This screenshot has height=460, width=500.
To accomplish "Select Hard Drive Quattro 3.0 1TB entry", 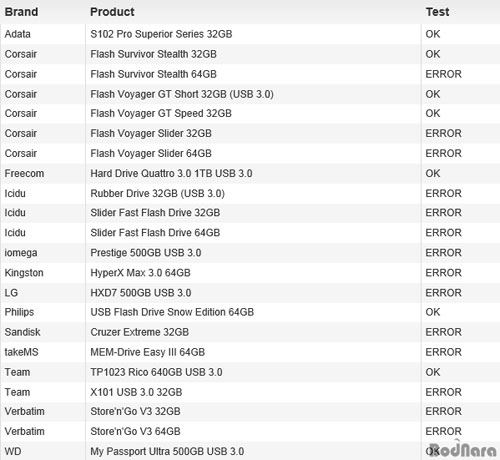I will pyautogui.click(x=171, y=173).
